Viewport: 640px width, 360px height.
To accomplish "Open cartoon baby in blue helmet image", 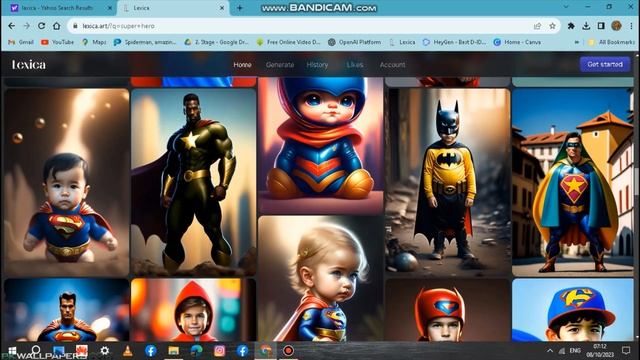I will click(320, 145).
